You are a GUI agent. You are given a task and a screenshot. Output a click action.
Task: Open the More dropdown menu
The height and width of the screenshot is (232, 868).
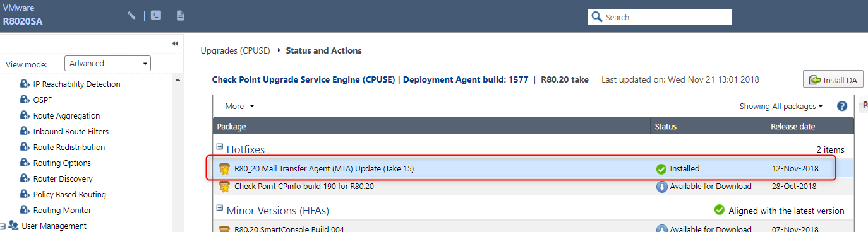[239, 106]
